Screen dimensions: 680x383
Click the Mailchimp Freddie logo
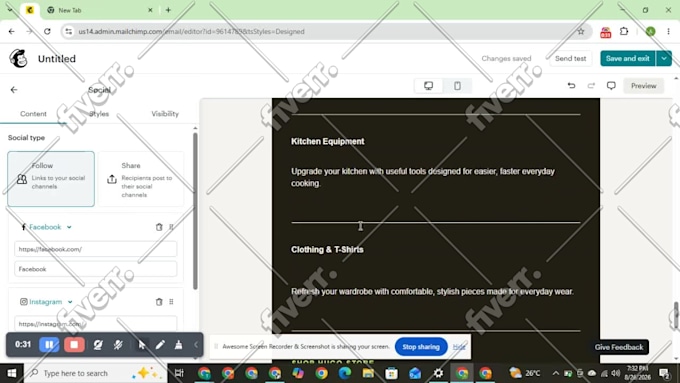pyautogui.click(x=19, y=59)
